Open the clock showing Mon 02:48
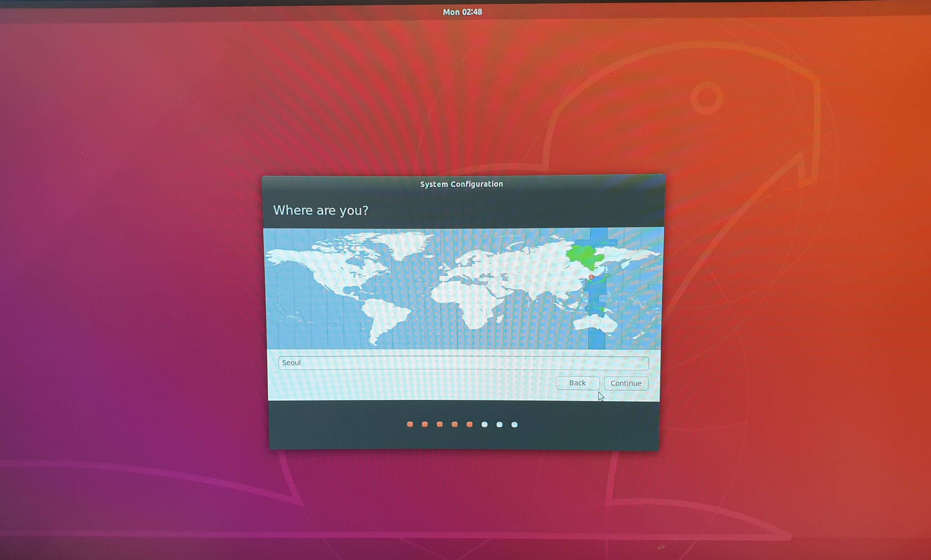 (462, 12)
